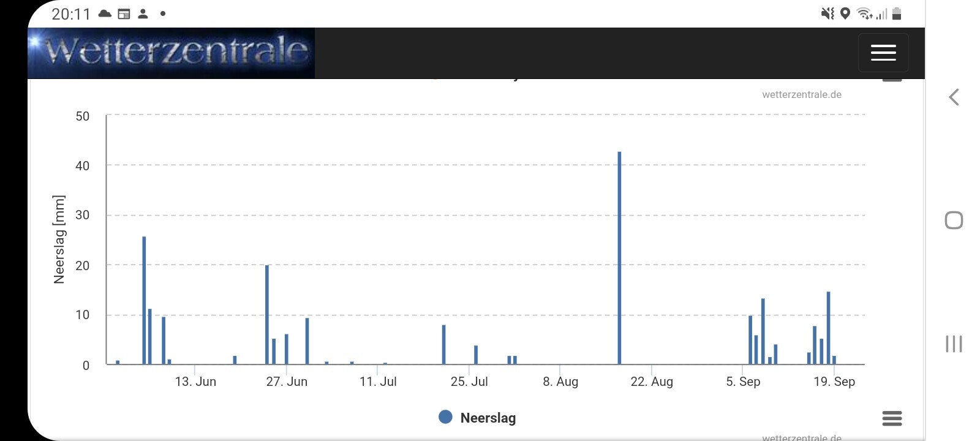Screen dimensions: 980x441
Task: Tap the 20:11 clock in status bar
Action: [x=71, y=14]
